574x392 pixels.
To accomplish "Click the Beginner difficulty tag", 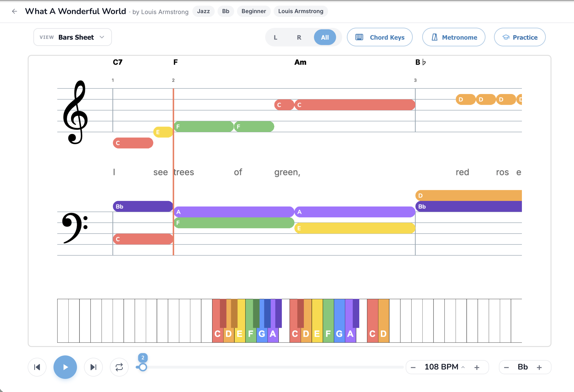I will (254, 11).
